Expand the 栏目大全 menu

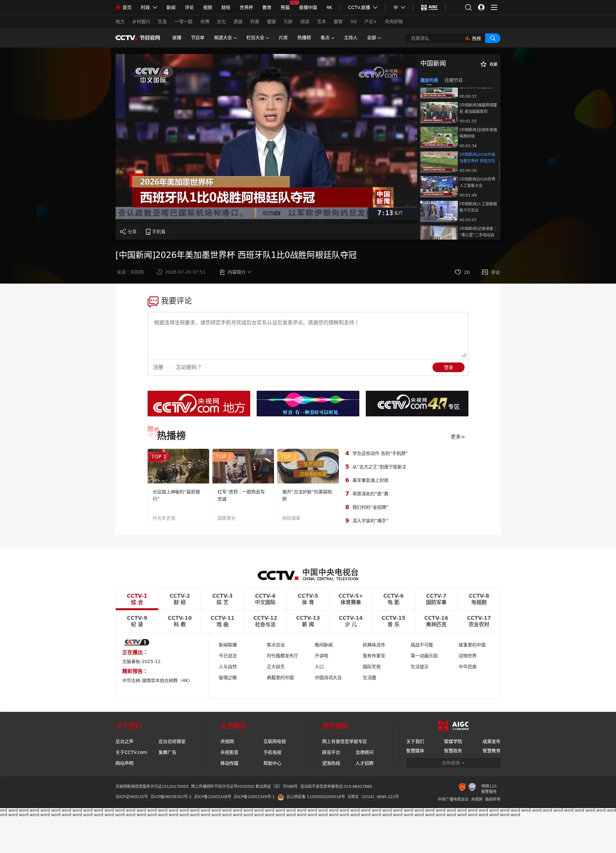258,38
